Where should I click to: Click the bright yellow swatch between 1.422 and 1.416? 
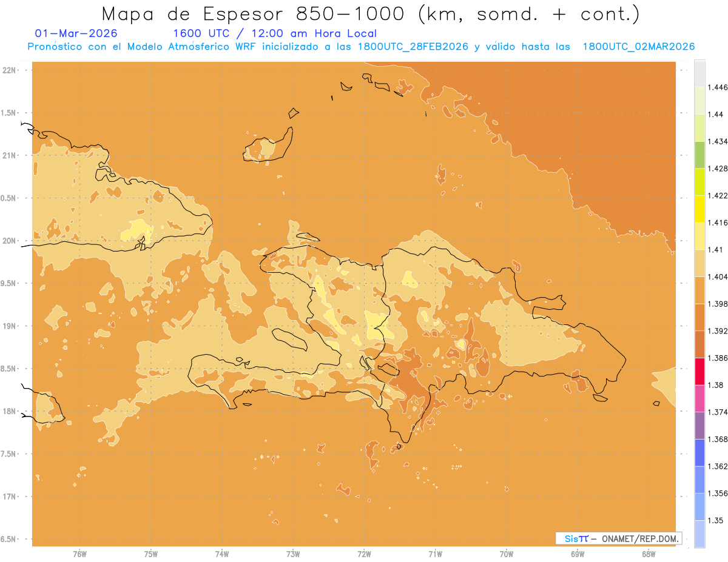coord(699,209)
